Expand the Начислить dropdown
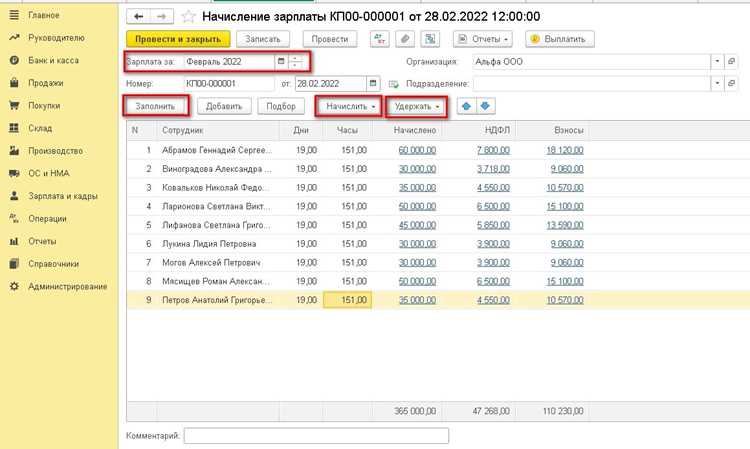The width and height of the screenshot is (750, 449). (348, 106)
